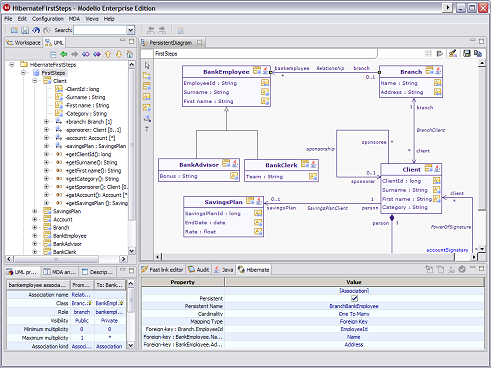Click the open project toolbar icon

(x=14, y=30)
